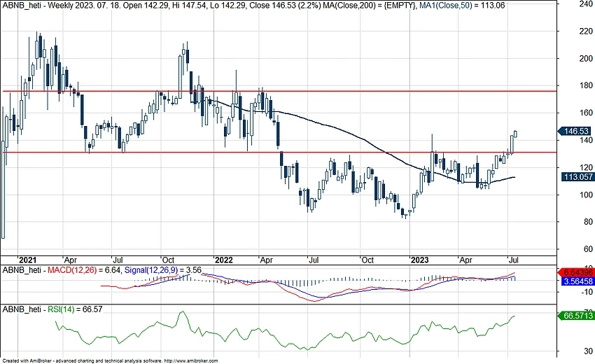Viewport: 595px width, 364px height.
Task: Click the blue 3.56458 signal value label
Action: tap(577, 281)
